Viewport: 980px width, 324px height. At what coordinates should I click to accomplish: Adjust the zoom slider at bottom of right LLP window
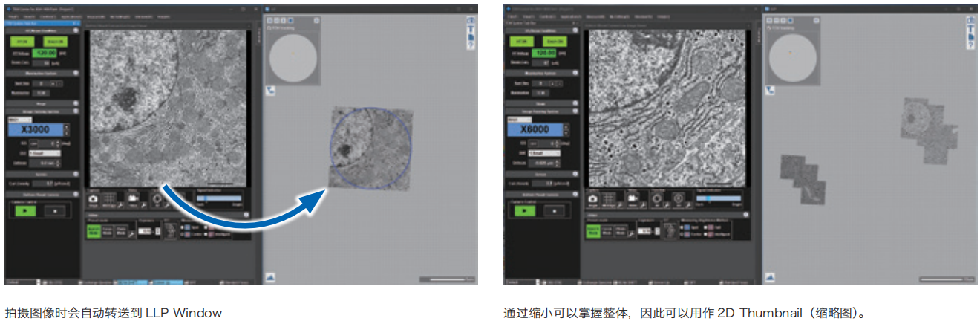pyautogui.click(x=943, y=279)
